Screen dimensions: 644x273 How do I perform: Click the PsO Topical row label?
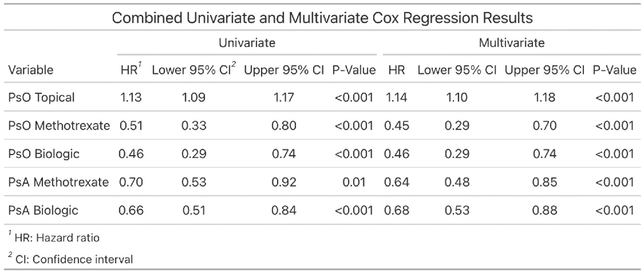(x=41, y=97)
